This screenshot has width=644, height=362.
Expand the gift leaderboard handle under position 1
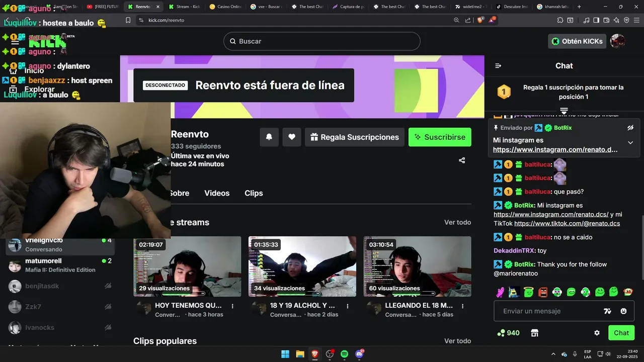pyautogui.click(x=564, y=111)
